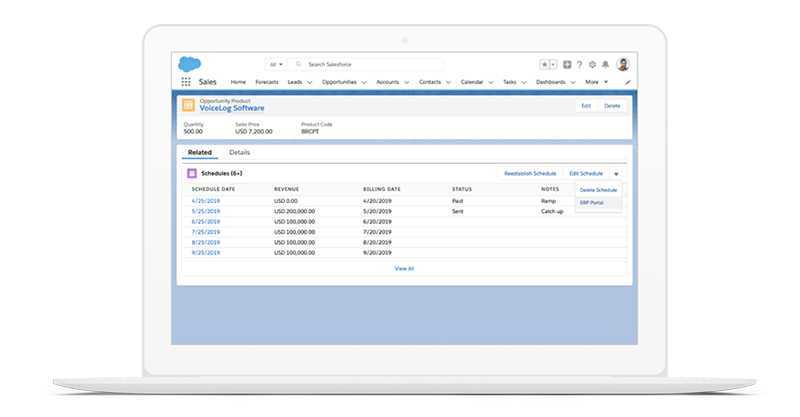The width and height of the screenshot is (800, 417).
Task: Click the Reestablish Schedule button
Action: click(530, 174)
